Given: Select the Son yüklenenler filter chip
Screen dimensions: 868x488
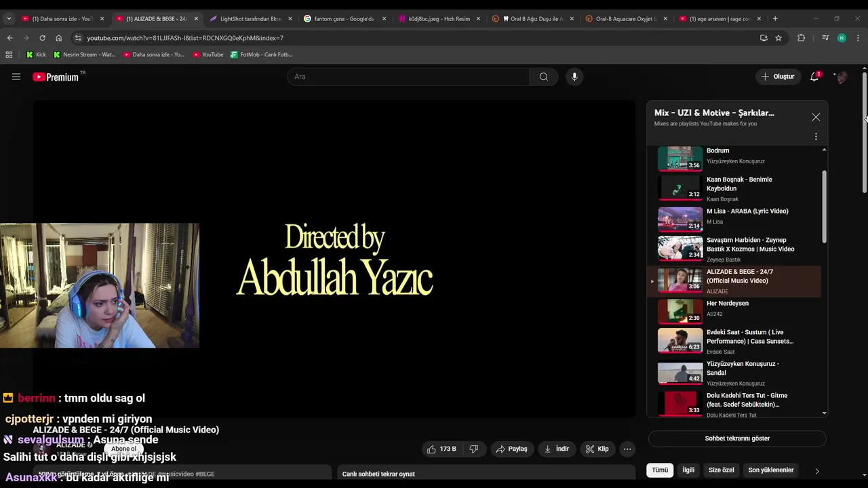Looking at the screenshot, I should [x=771, y=470].
